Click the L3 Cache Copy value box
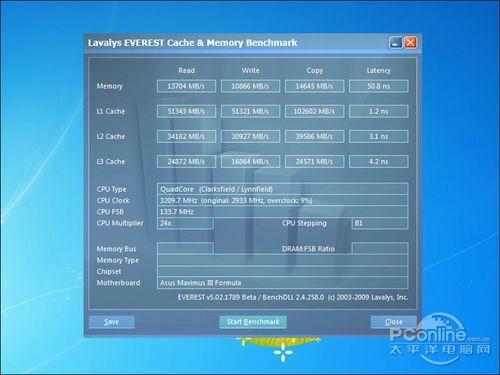This screenshot has height=375, width=500. [314, 161]
